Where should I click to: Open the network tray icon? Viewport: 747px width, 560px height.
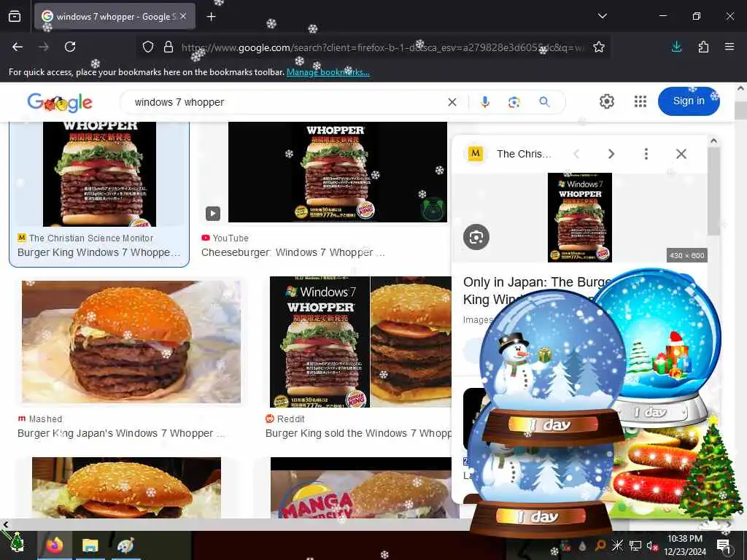635,545
